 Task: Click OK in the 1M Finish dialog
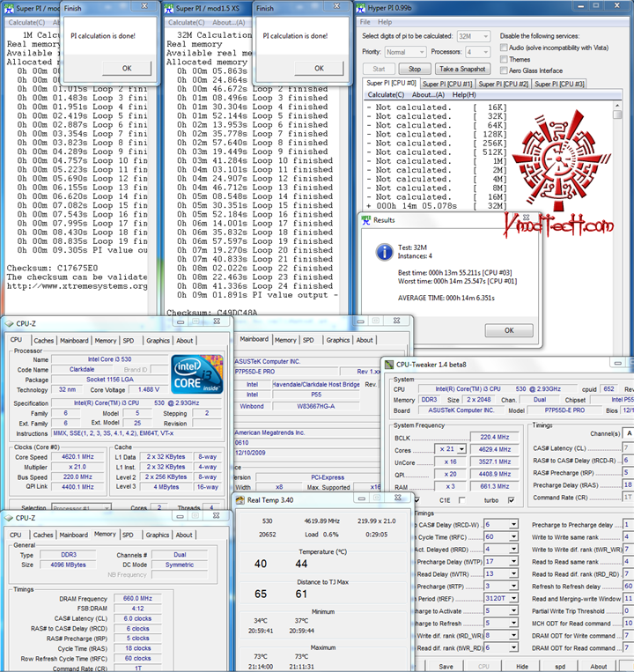pos(127,68)
